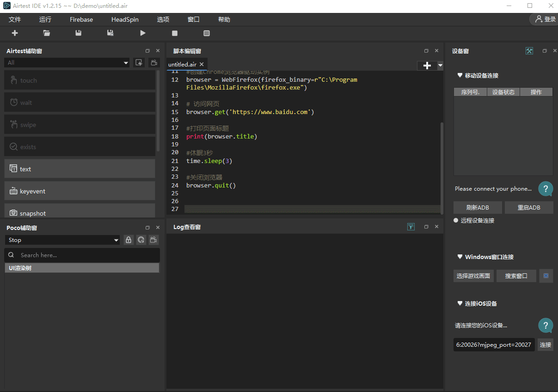Viewport: 558px width, 392px height.
Task: Close the untitled.air tab
Action: click(202, 65)
